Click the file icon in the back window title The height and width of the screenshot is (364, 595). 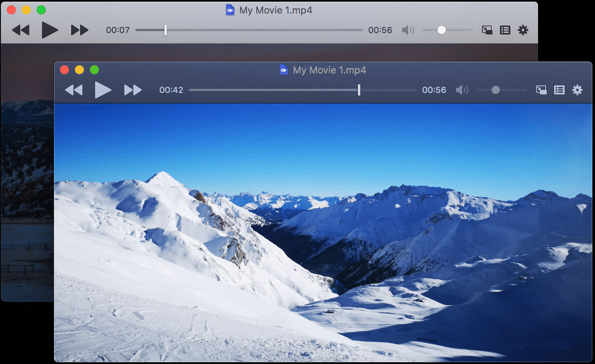230,10
